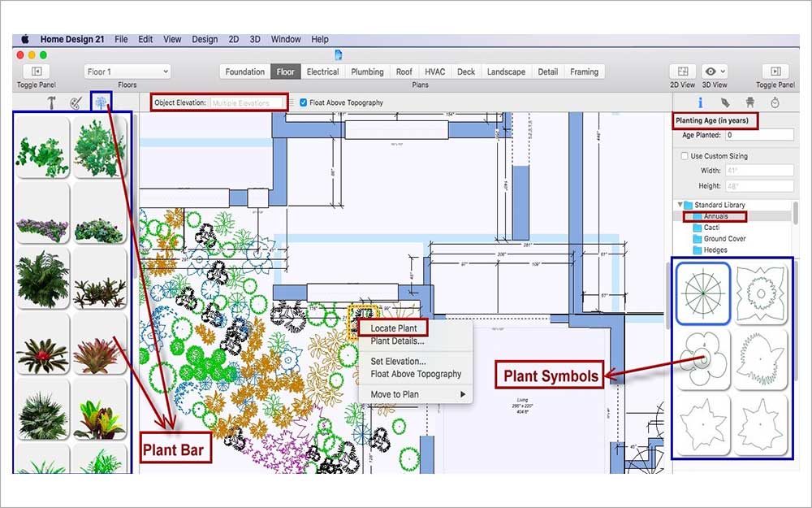Open the Home Design 21 app menu
Screen dimensions: 812x508
point(72,39)
